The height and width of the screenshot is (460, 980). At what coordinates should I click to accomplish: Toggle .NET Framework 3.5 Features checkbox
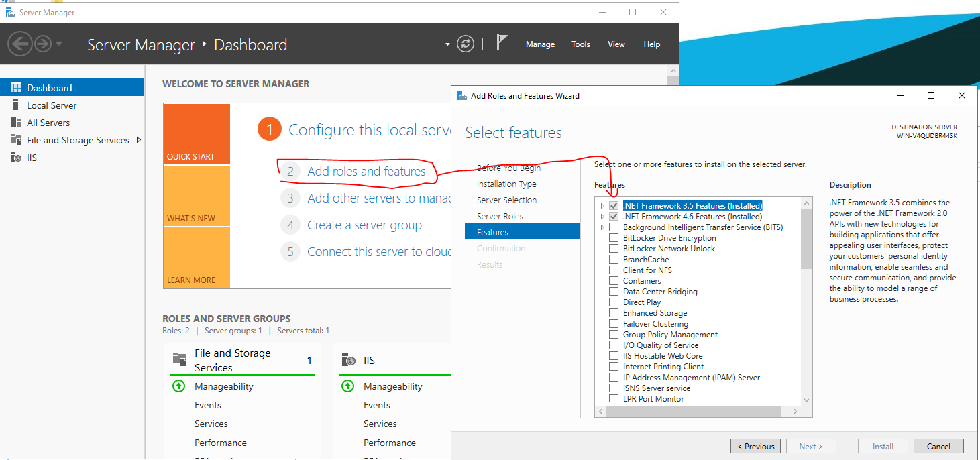tap(614, 206)
